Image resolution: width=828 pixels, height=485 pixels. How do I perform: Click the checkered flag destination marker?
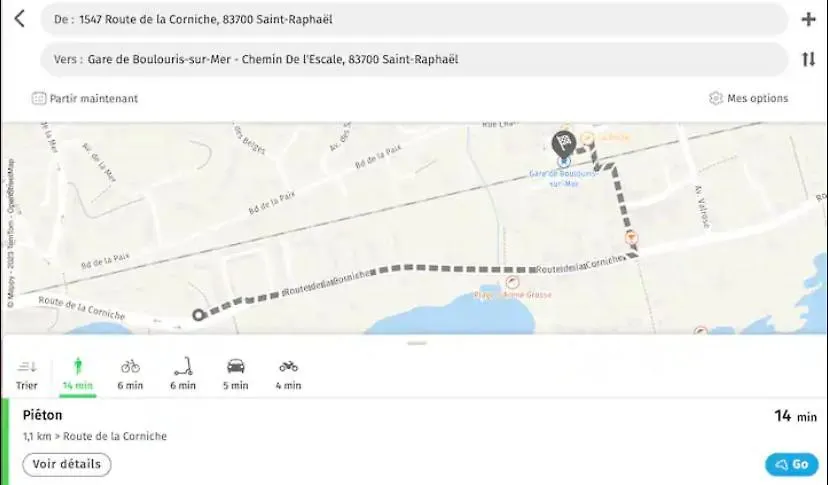[563, 144]
